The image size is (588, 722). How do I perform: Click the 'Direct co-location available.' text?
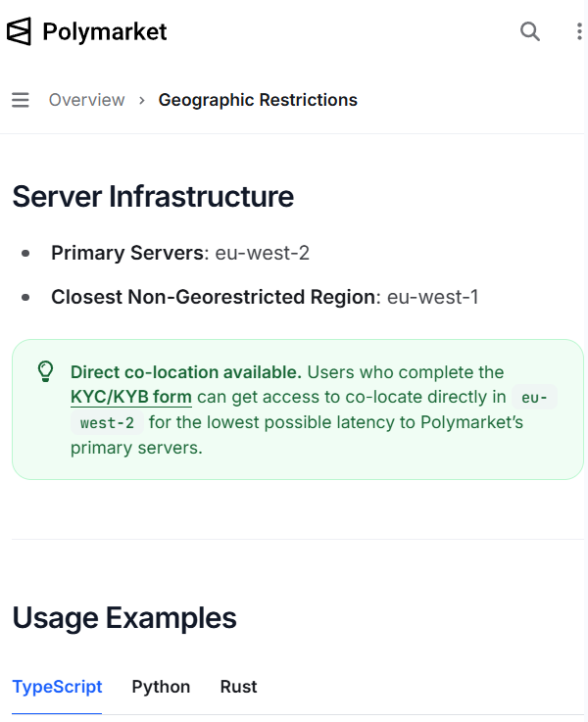click(186, 372)
